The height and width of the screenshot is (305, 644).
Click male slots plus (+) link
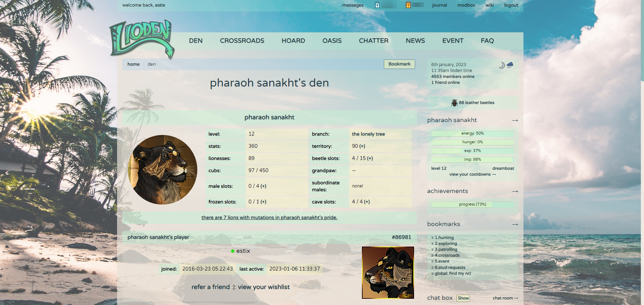pos(263,186)
